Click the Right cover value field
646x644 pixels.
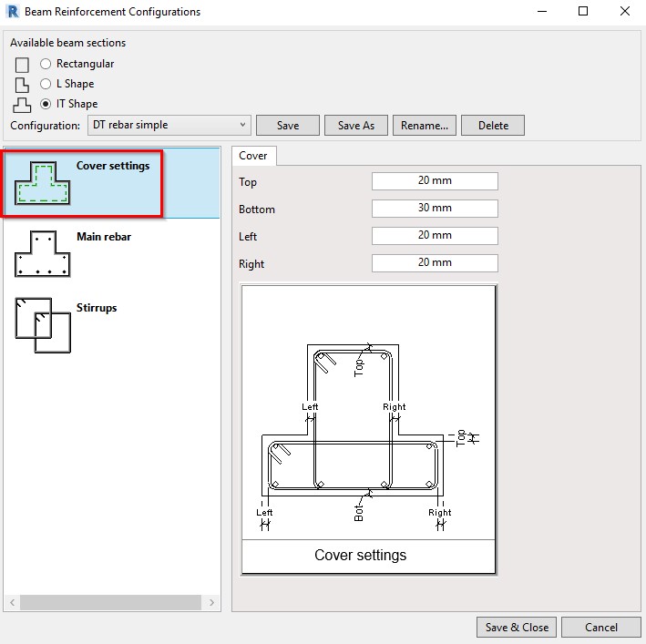(435, 262)
